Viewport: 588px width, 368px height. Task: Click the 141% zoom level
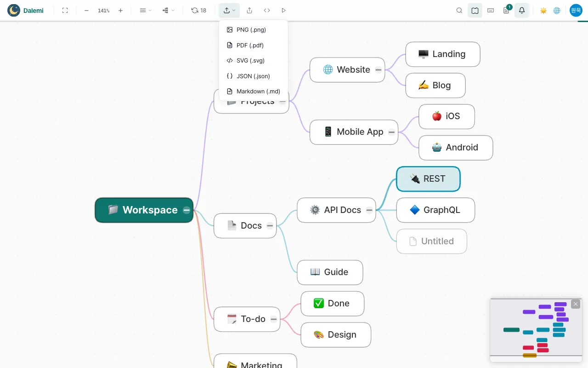click(x=103, y=10)
